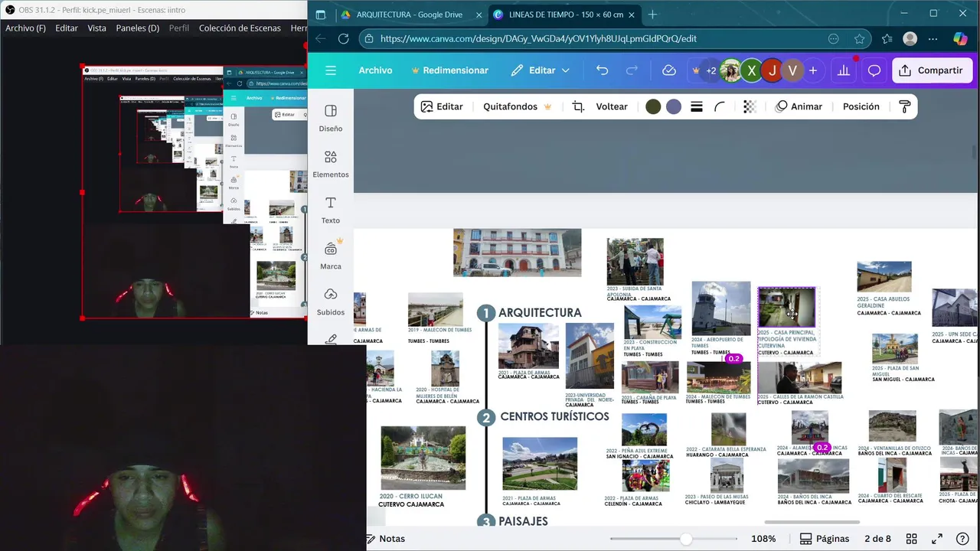Open the help question mark button
This screenshot has height=551, width=980.
[x=962, y=539]
